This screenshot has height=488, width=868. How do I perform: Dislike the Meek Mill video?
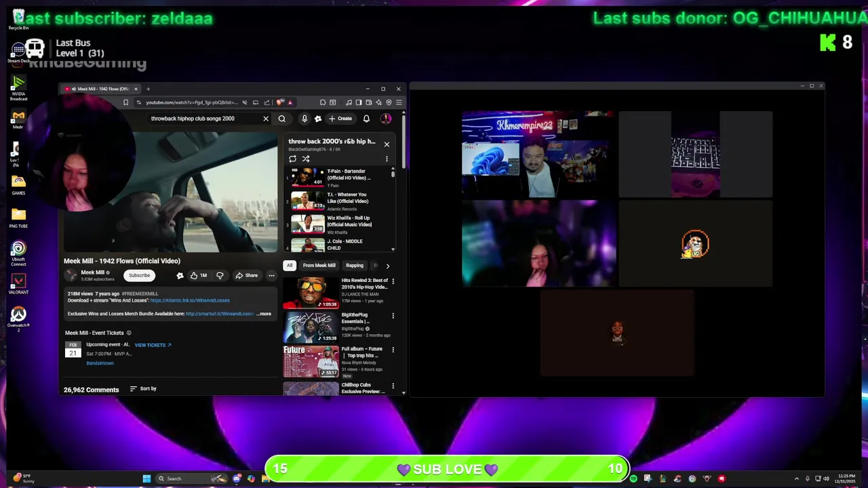click(220, 276)
